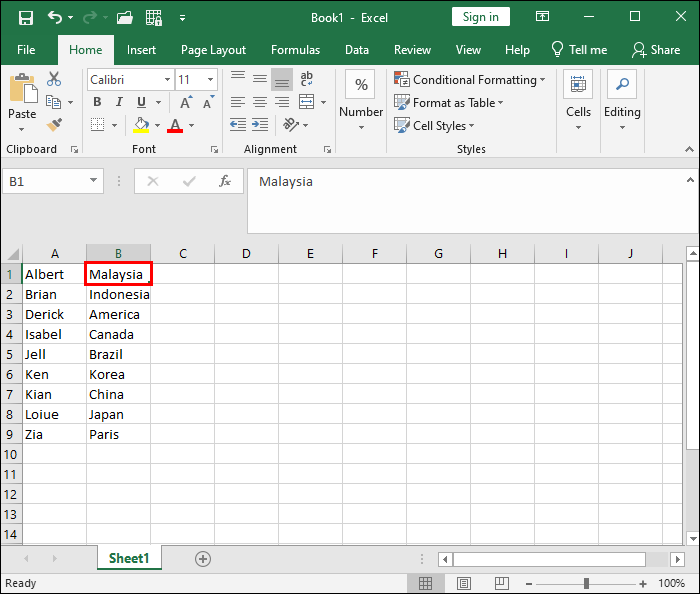The height and width of the screenshot is (594, 700).
Task: Toggle Italic formatting
Action: 119,102
